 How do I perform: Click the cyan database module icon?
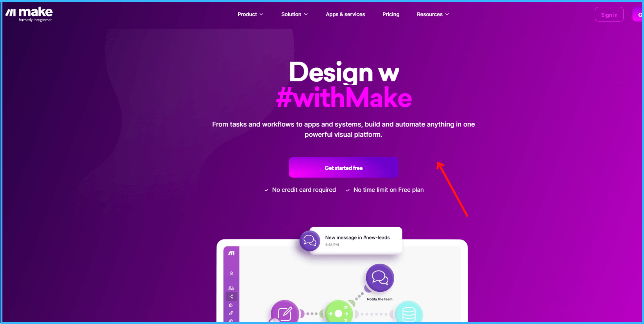click(x=409, y=313)
